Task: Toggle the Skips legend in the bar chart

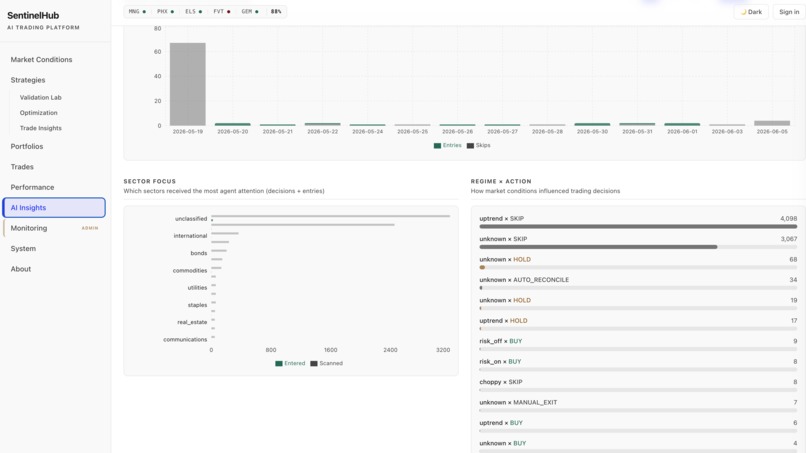Action: tap(479, 146)
